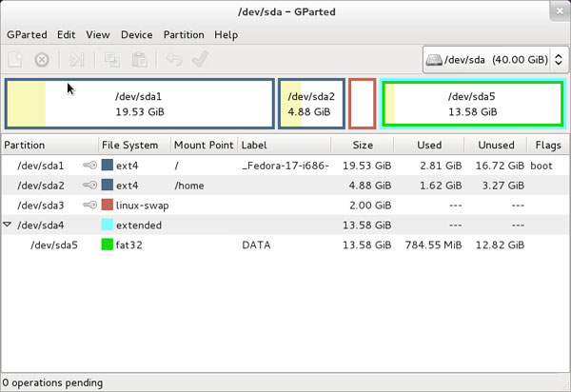Close the GParted window
The image size is (571, 392).
tap(560, 11)
